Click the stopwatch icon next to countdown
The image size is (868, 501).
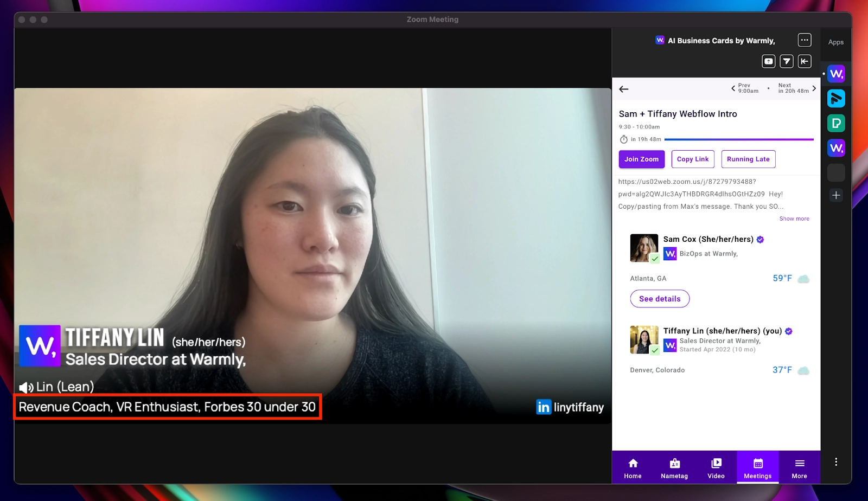624,139
